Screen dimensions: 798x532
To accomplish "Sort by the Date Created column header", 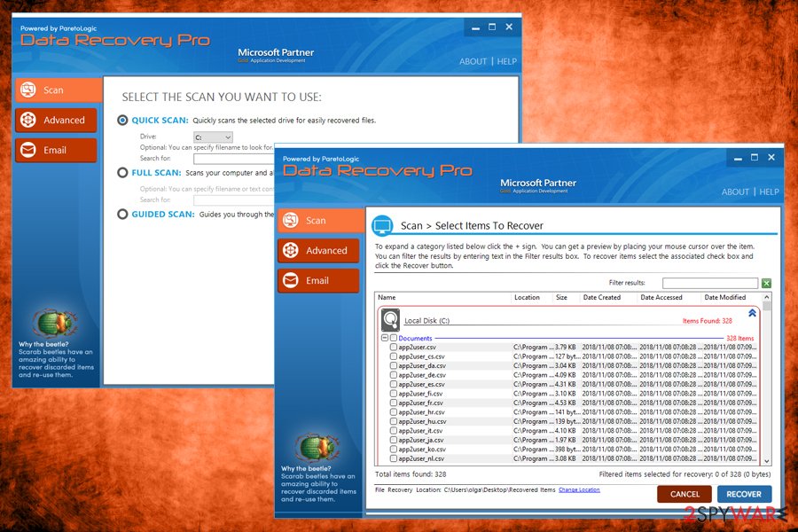I will click(x=608, y=297).
